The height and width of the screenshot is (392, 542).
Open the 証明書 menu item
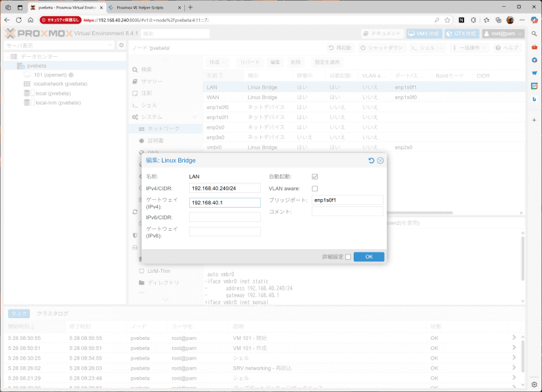coord(156,141)
